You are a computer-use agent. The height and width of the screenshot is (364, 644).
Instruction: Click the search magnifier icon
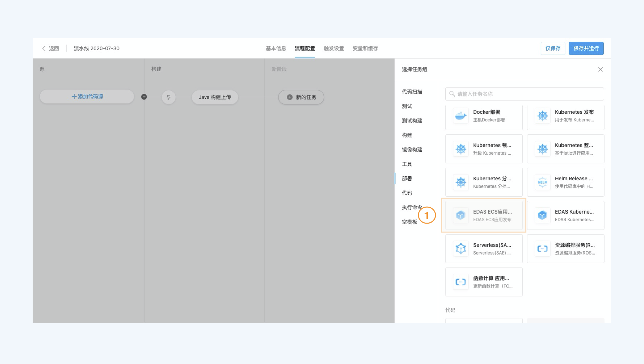[x=452, y=94]
